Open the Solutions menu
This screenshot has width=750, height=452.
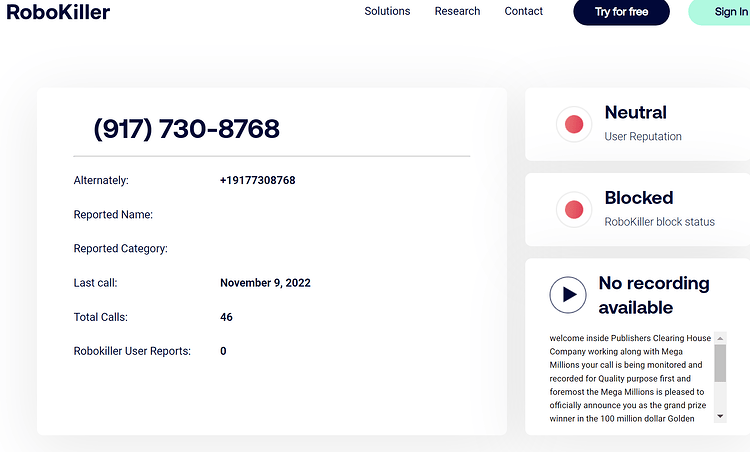(x=387, y=11)
